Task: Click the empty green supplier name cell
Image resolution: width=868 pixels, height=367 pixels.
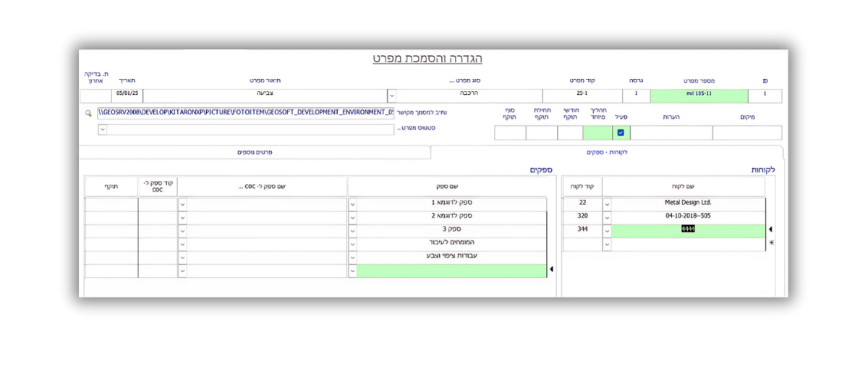Action: pos(452,271)
